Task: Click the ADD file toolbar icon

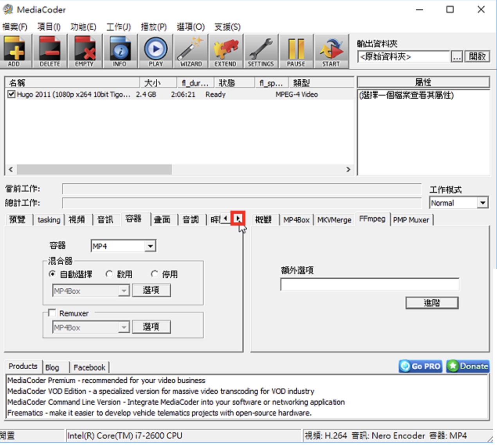Action: point(15,51)
